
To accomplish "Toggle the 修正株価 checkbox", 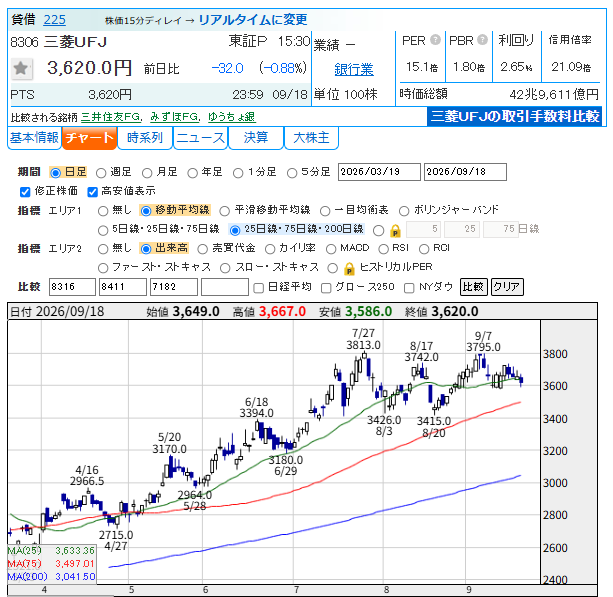I will pos(25,192).
